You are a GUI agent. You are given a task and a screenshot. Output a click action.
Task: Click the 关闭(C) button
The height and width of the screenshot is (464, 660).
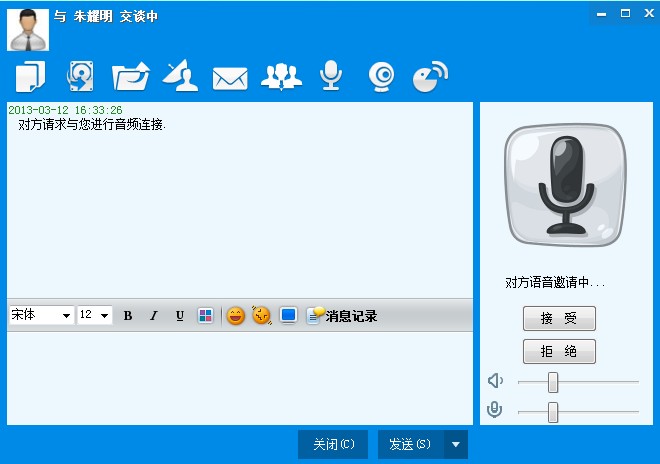[333, 444]
